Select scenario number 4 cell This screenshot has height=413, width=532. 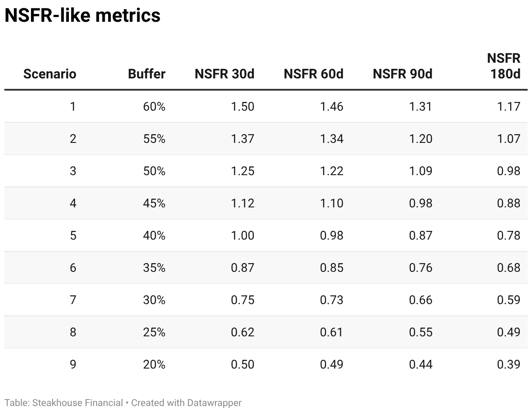(x=73, y=203)
